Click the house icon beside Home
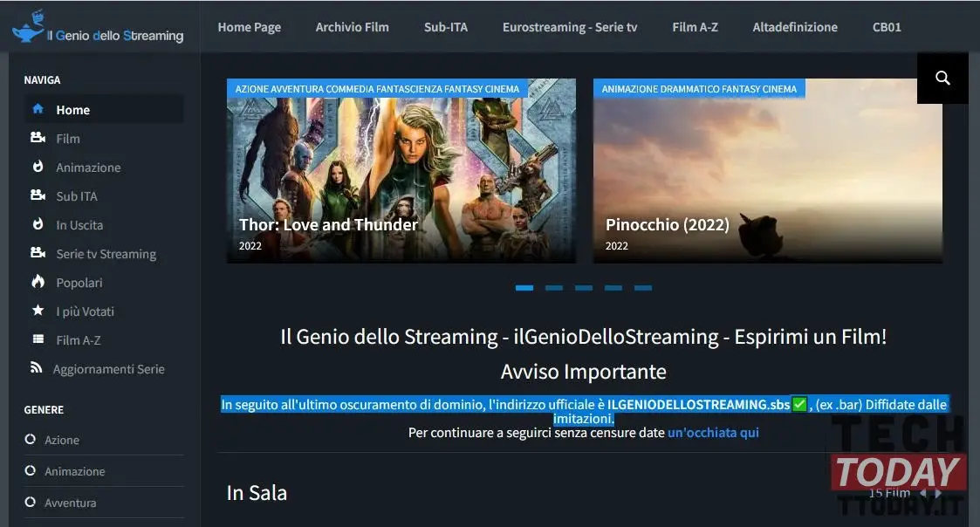The image size is (980, 527). pos(38,109)
